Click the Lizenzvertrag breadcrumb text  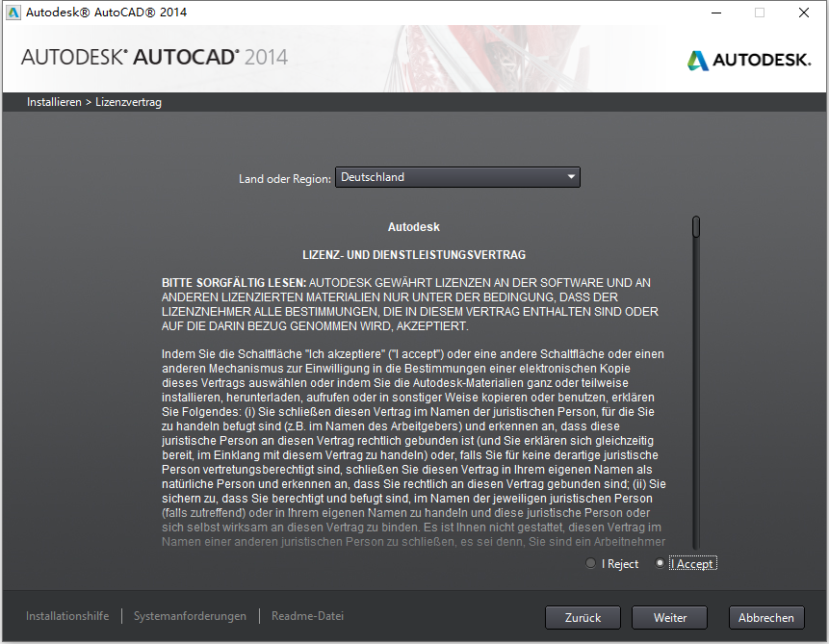coord(128,102)
